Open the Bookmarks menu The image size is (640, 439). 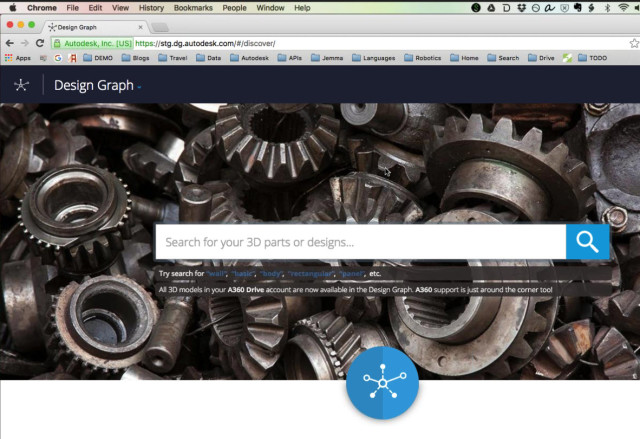[x=193, y=8]
